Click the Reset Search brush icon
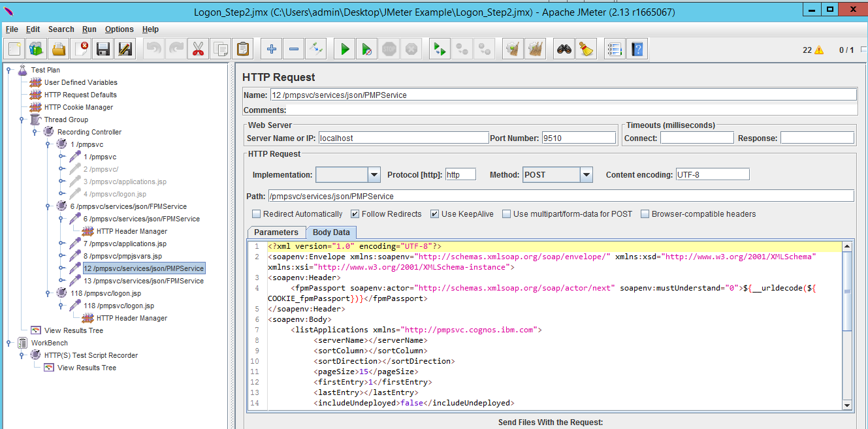868x429 pixels. [587, 48]
